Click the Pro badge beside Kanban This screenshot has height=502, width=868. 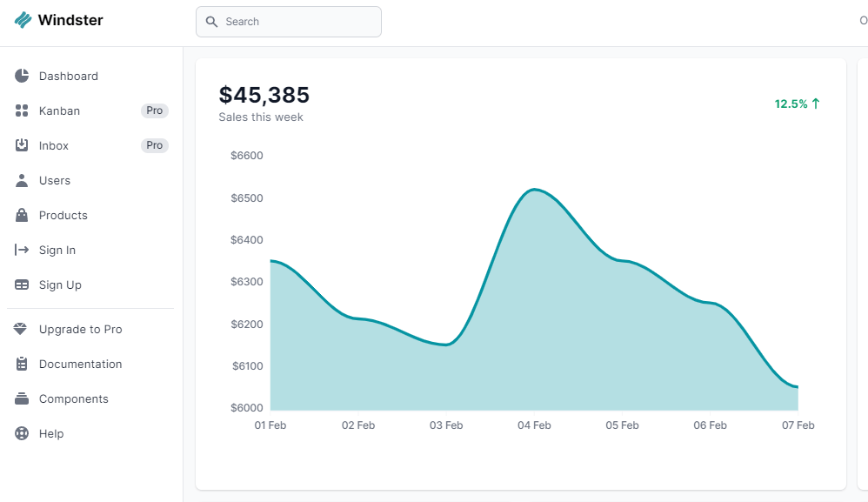pyautogui.click(x=155, y=110)
